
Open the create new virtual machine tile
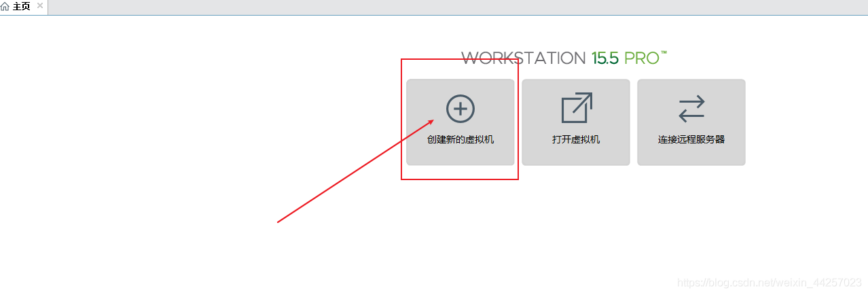(x=460, y=122)
